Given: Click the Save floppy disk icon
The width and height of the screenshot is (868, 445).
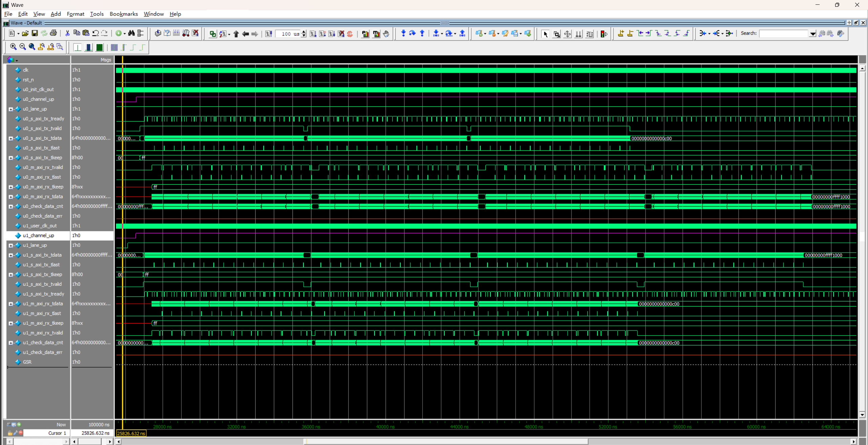Looking at the screenshot, I should pyautogui.click(x=35, y=33).
